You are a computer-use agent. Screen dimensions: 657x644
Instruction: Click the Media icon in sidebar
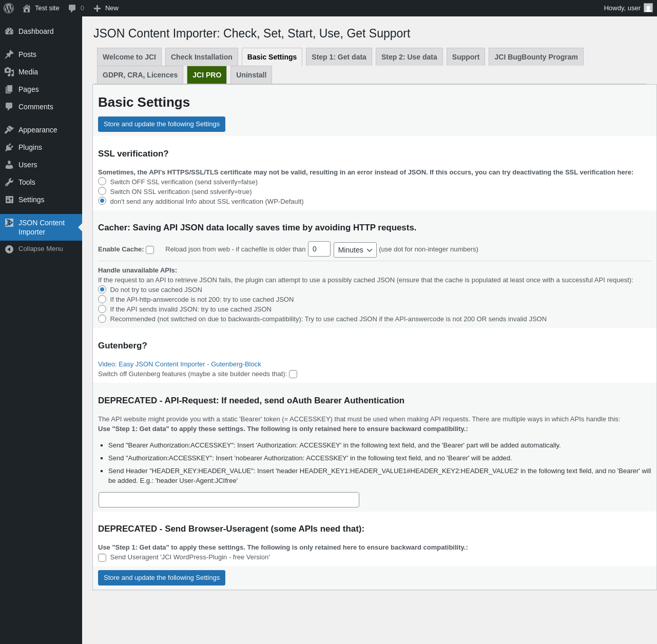9,72
